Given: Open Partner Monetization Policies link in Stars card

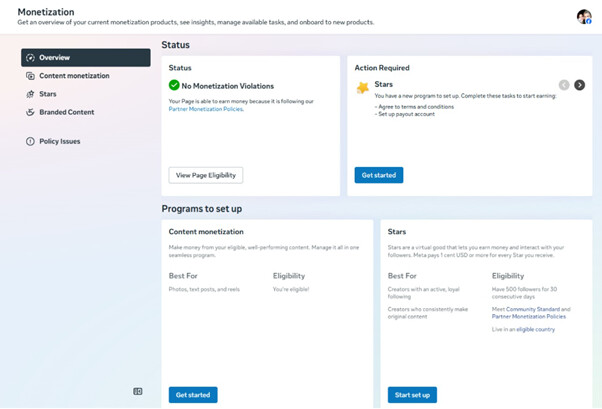Looking at the screenshot, I should (529, 316).
